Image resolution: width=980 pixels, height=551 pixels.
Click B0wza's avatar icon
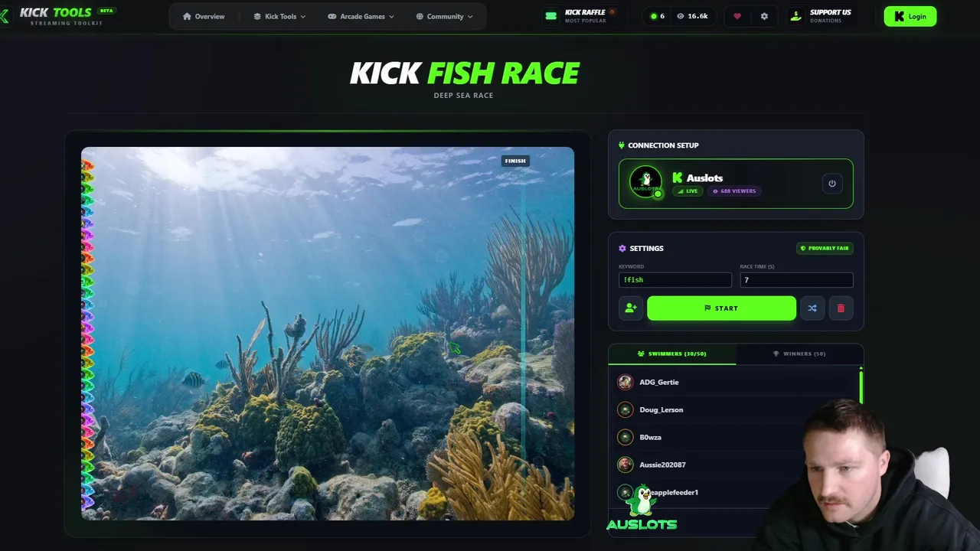pyautogui.click(x=626, y=437)
